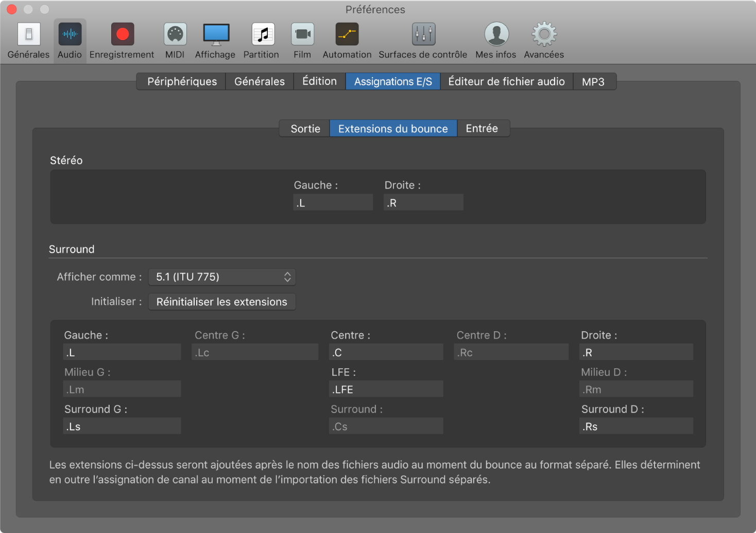The width and height of the screenshot is (756, 533).
Task: Click Réinitialiser les extensions button
Action: [x=222, y=302]
